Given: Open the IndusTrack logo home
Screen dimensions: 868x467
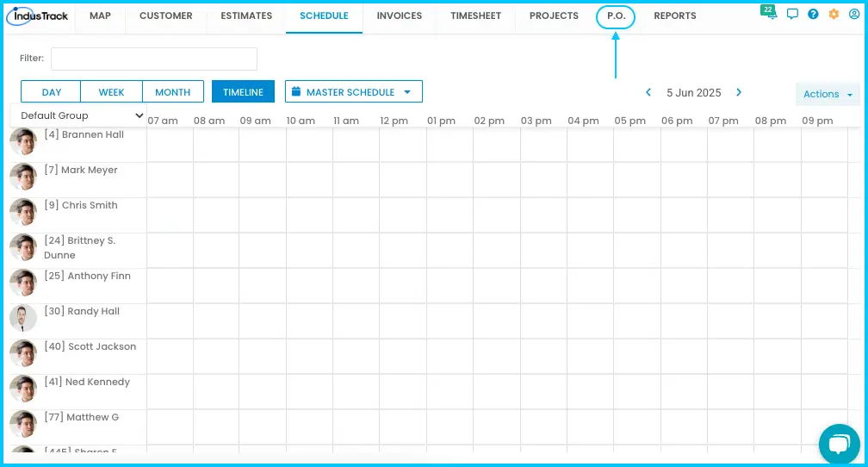Looking at the screenshot, I should coord(38,16).
